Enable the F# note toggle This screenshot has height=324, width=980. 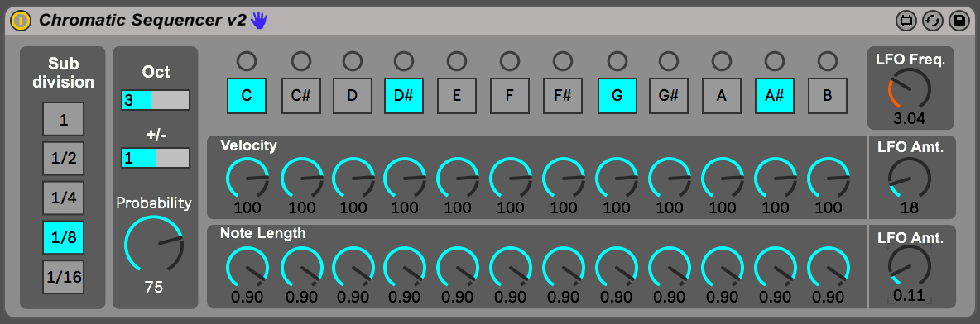point(563,96)
